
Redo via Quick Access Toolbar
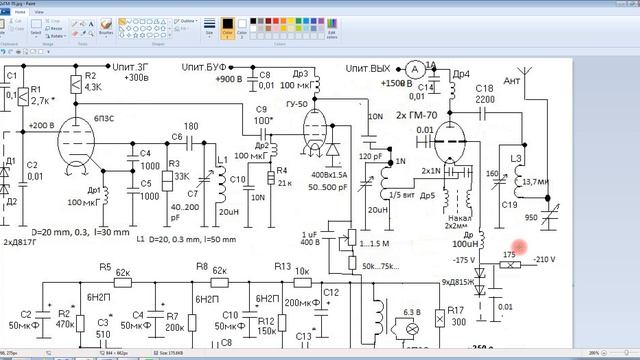11,52
